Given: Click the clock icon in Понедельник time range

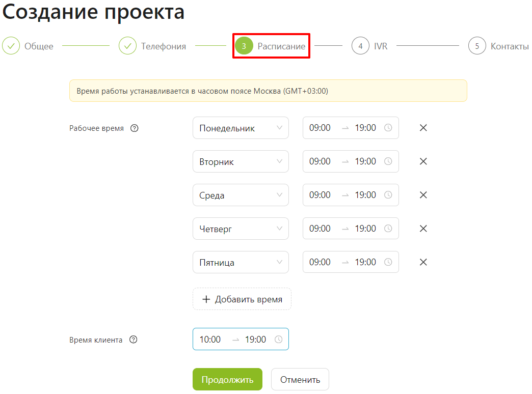Looking at the screenshot, I should click(388, 128).
